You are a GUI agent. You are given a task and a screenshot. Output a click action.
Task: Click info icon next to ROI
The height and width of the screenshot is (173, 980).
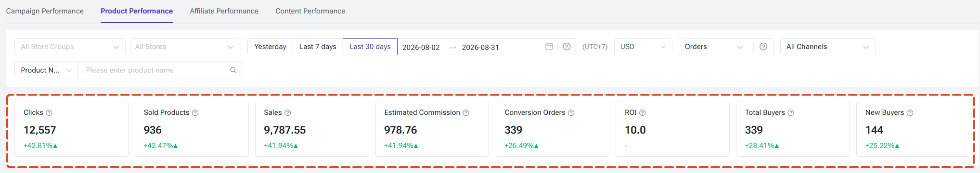(643, 113)
